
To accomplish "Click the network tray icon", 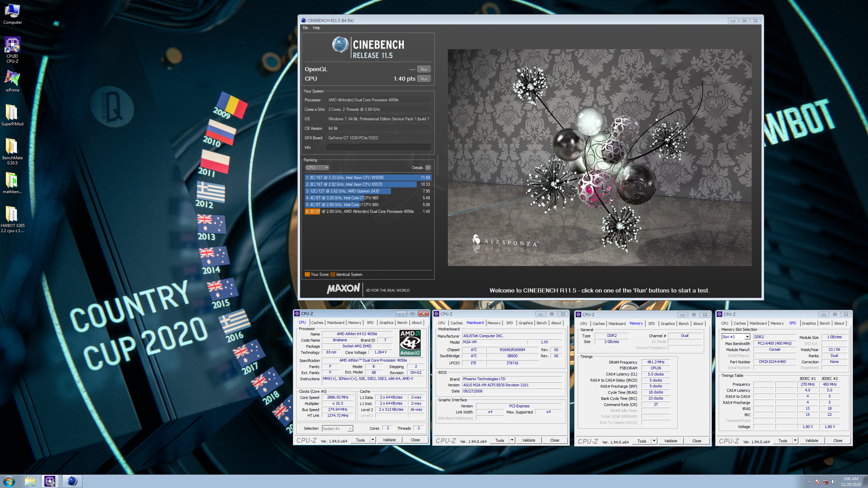I will click(x=826, y=482).
